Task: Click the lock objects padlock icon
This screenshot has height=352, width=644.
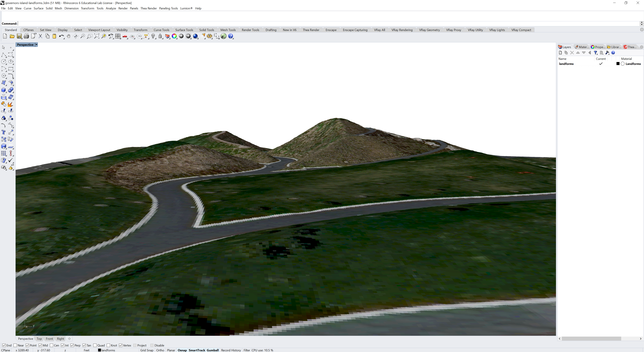Action: (160, 36)
